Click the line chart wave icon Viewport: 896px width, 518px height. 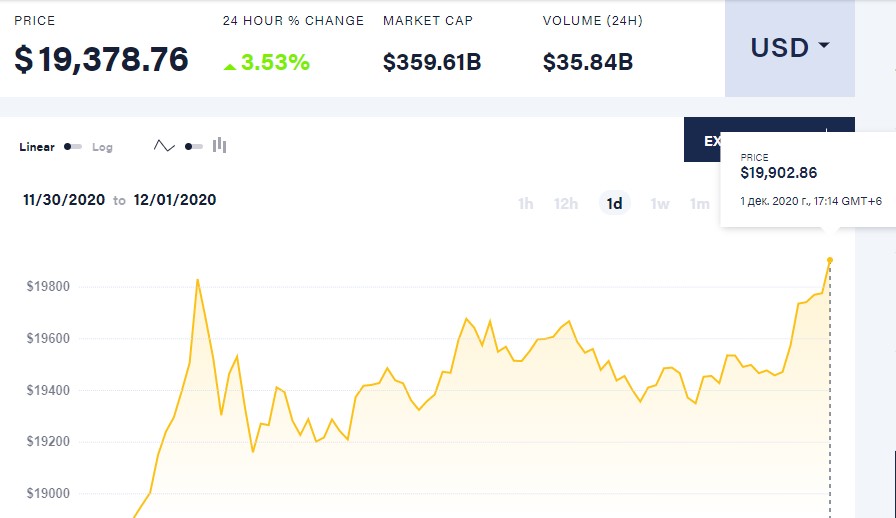(164, 146)
